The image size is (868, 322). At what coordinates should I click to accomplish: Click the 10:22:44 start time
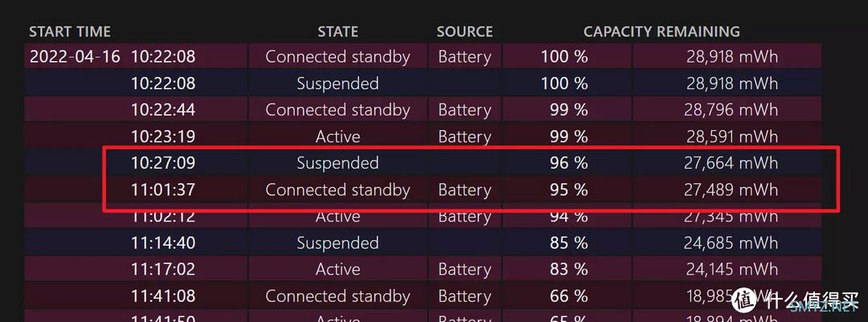[162, 109]
